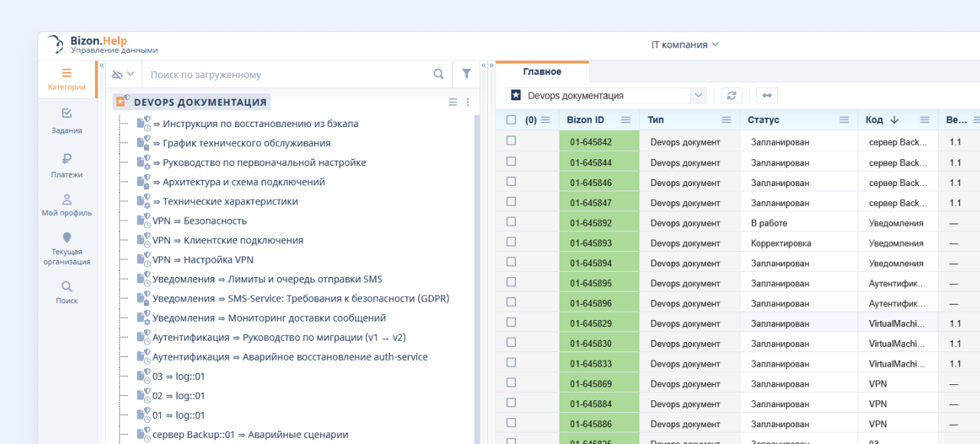Open the IT компания organization dropdown
This screenshot has height=444, width=980.
685,44
